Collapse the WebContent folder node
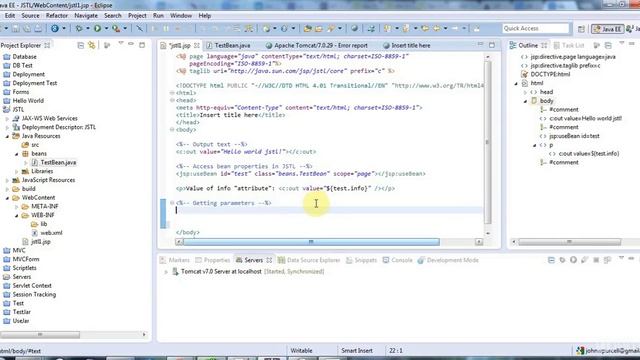Viewport: 640px width, 360px height. 7,198
